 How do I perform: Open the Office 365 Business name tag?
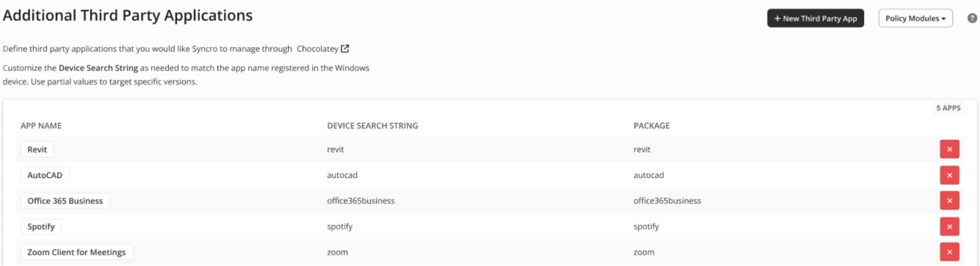coord(65,201)
